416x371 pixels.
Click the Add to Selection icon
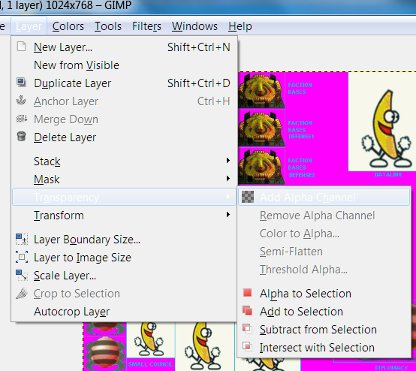248,311
